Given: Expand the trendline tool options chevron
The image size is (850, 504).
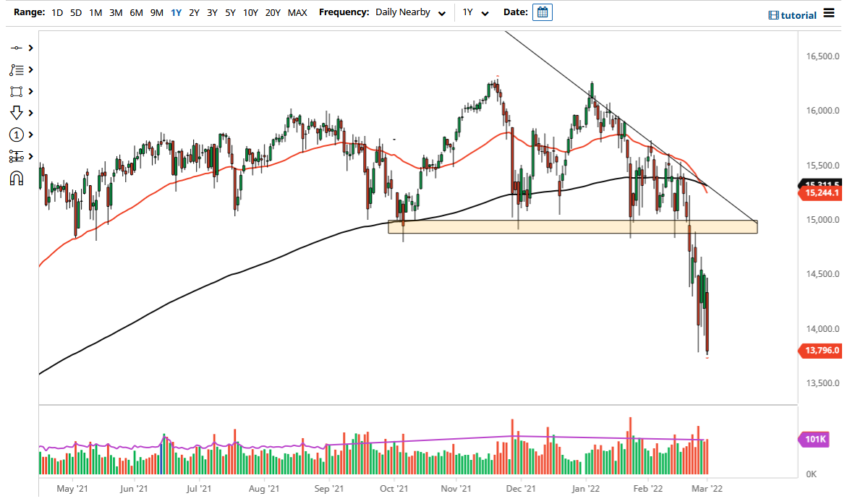Looking at the screenshot, I should click(x=29, y=47).
